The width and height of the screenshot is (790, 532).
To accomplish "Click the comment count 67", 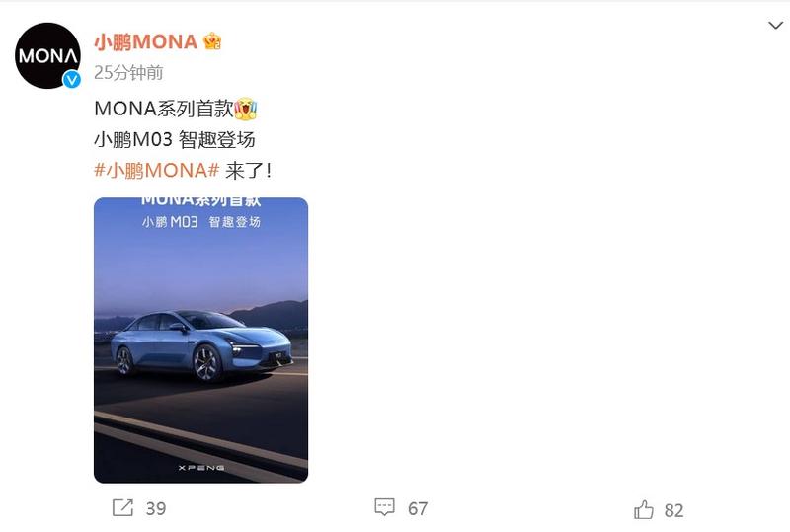I will point(418,509).
